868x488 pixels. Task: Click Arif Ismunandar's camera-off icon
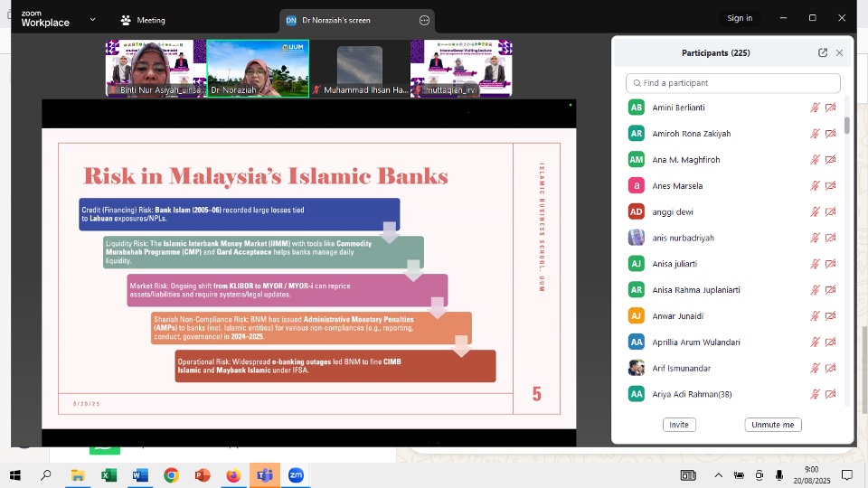(830, 368)
